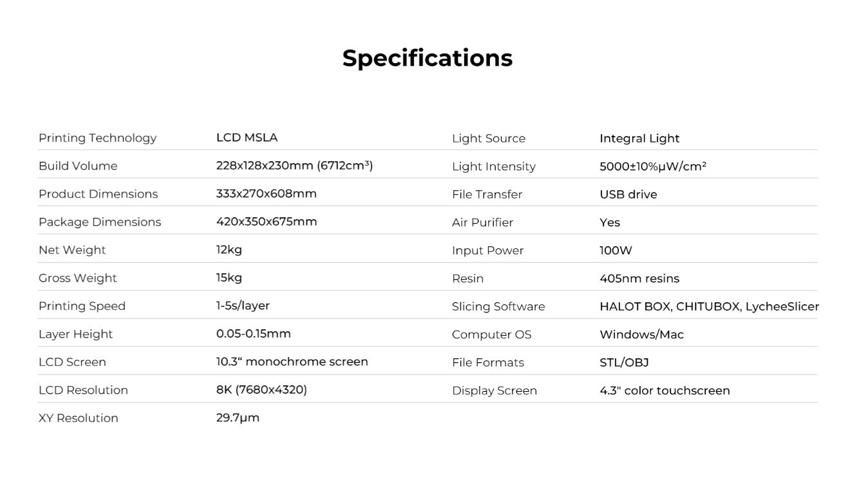Image resolution: width=868 pixels, height=484 pixels.
Task: Click the Input Power 100W value
Action: (x=616, y=250)
